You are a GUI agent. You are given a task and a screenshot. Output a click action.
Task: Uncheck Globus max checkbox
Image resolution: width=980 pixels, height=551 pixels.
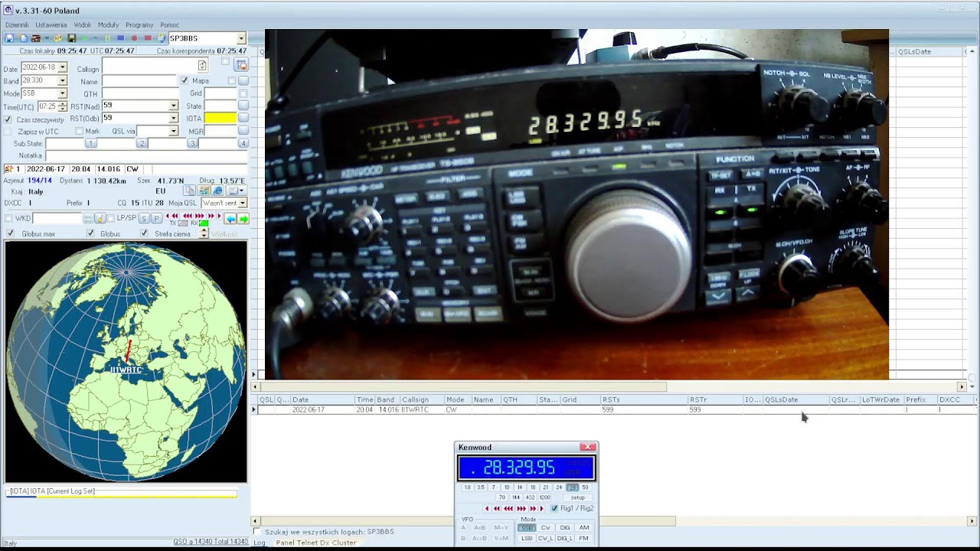[10, 233]
